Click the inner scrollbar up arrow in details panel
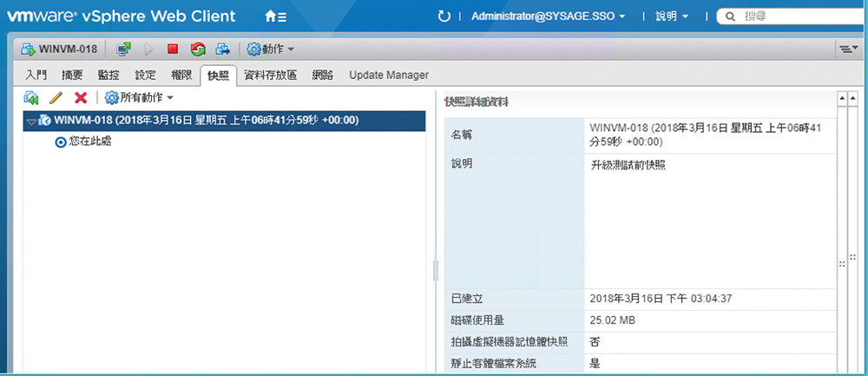The image size is (868, 376). [842, 99]
